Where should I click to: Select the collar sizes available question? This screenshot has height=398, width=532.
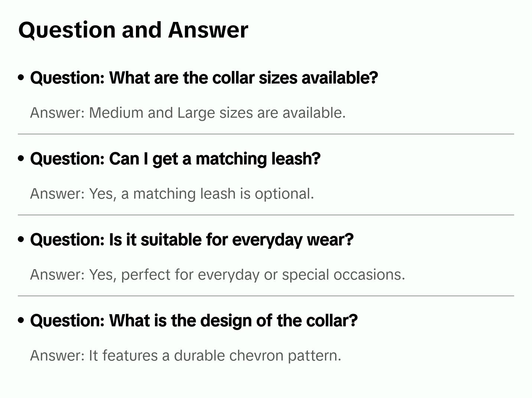204,78
